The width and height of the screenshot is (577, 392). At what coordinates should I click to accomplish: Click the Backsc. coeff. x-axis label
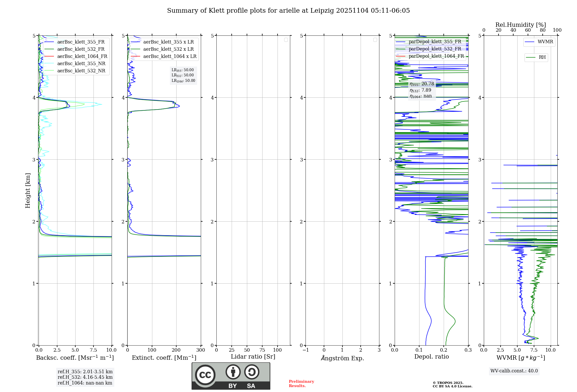pyautogui.click(x=75, y=358)
